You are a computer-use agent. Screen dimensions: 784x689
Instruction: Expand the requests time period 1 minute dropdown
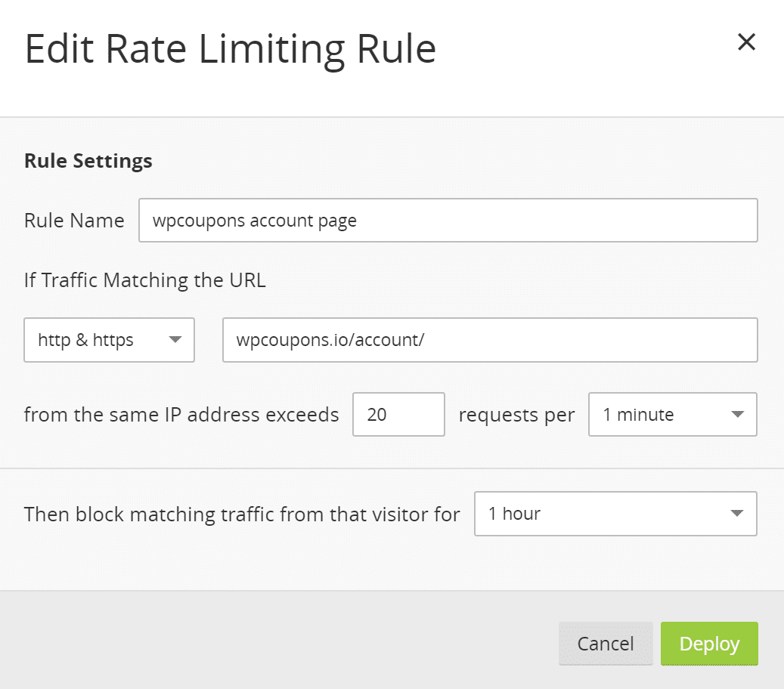tap(672, 414)
